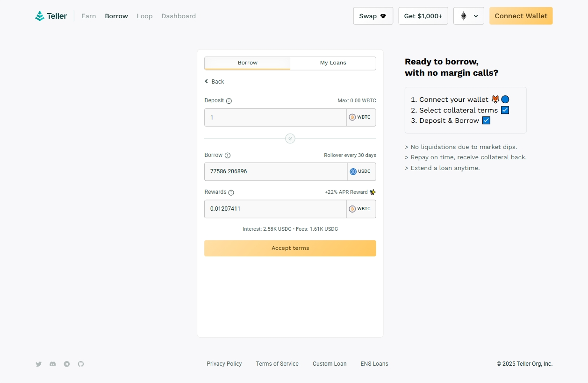Click the '1. Connect your wallet' step text
This screenshot has height=383, width=588.
pos(450,99)
